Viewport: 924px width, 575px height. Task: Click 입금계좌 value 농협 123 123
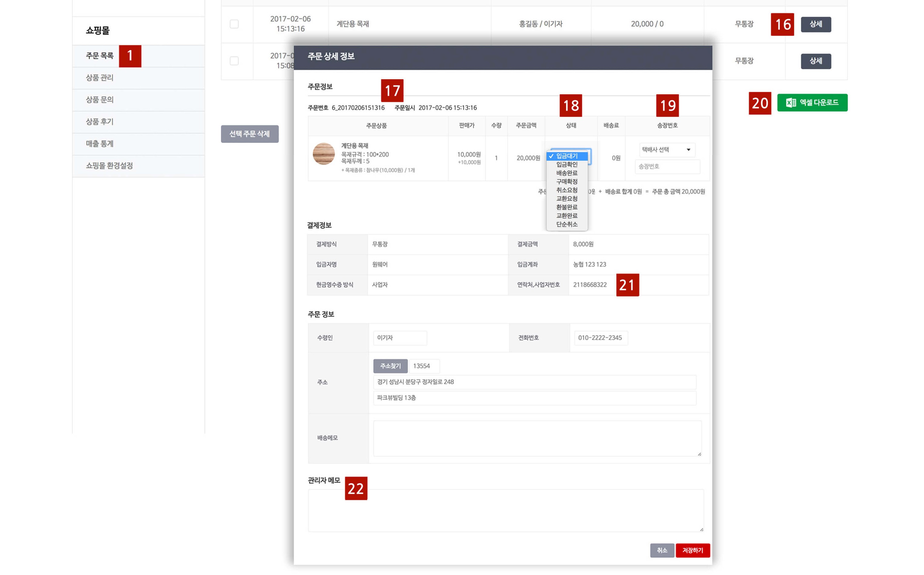[x=590, y=264]
